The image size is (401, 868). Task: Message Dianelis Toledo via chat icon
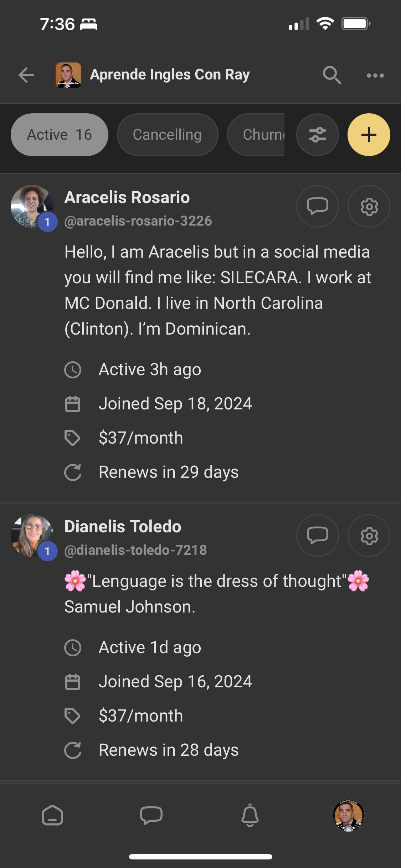[x=317, y=536]
